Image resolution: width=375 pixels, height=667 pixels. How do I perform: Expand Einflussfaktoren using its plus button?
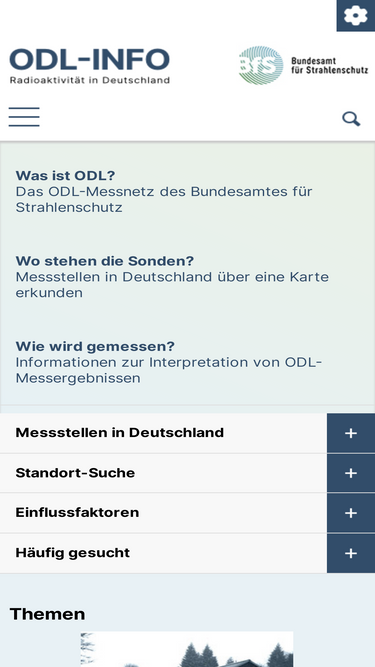click(351, 513)
